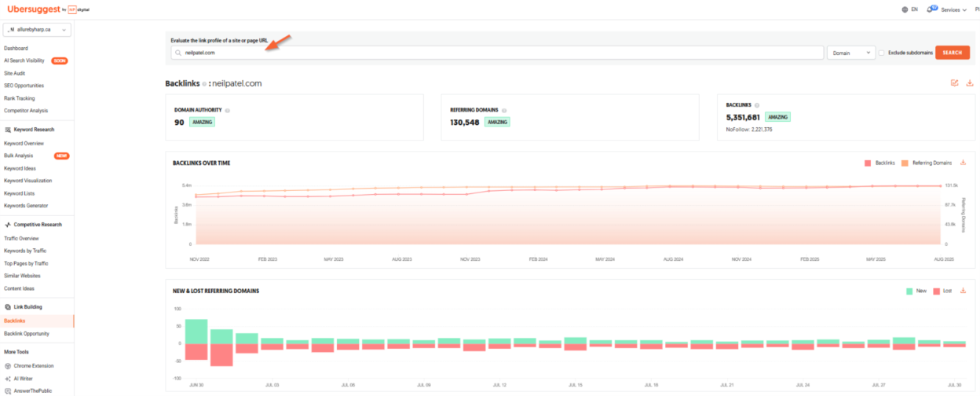Expand the Services menu

[x=954, y=9]
